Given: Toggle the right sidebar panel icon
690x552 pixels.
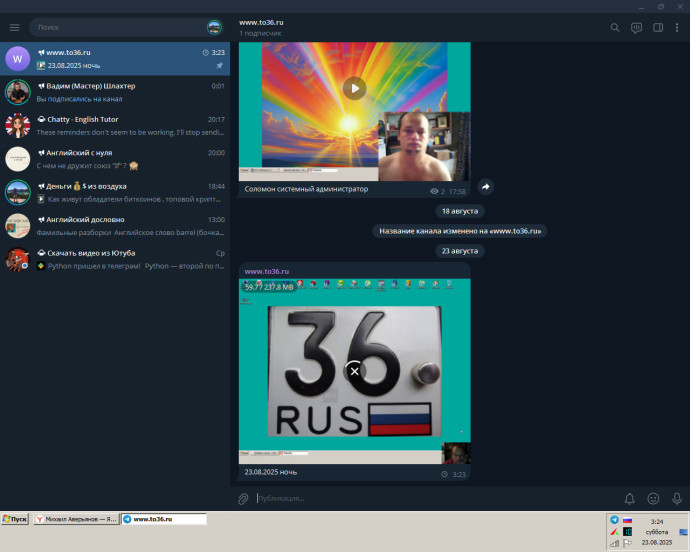Looking at the screenshot, I should click(x=658, y=28).
